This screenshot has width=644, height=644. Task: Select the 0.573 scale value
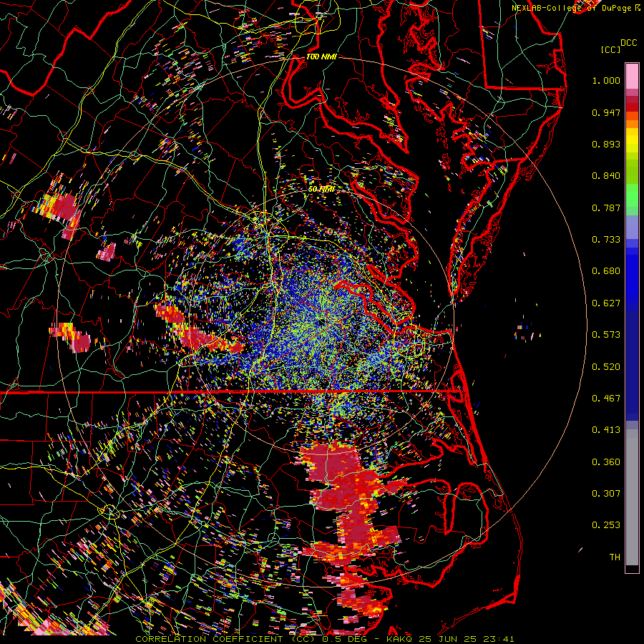tap(606, 335)
